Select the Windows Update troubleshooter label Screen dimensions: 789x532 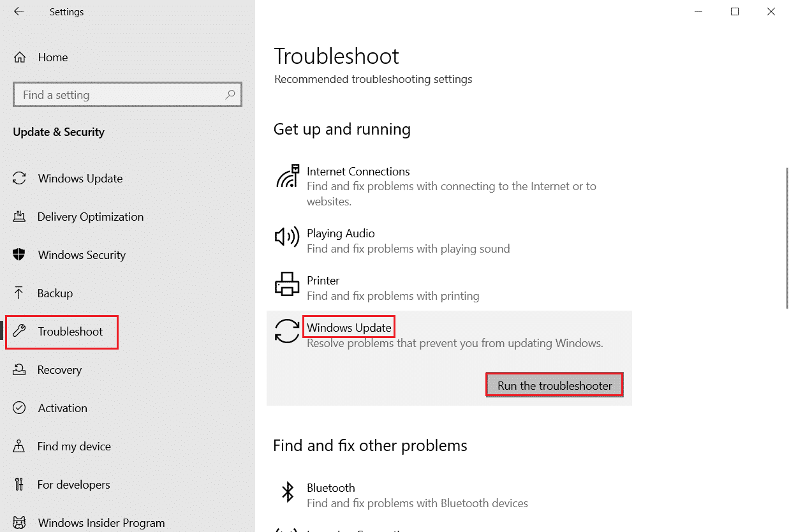click(x=349, y=327)
